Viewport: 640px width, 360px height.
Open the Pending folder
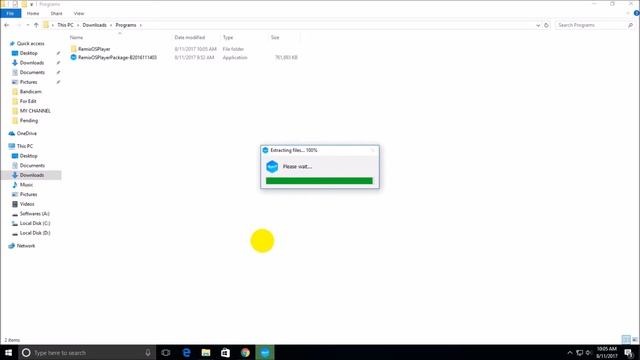[29, 121]
